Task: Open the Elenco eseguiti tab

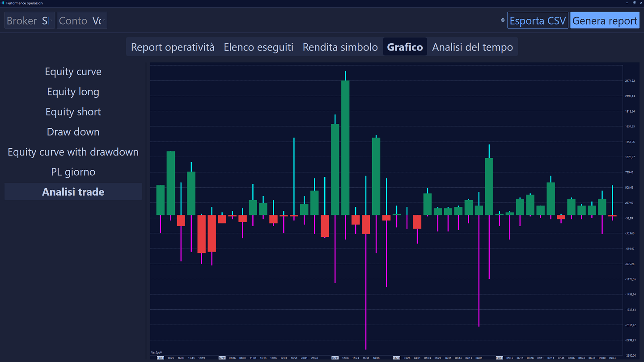Action: point(258,47)
